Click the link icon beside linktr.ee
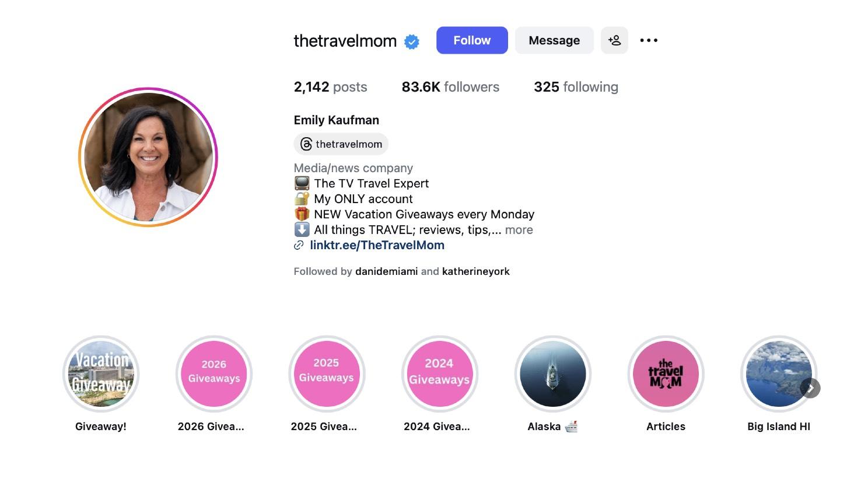Viewport: 868px width, 478px height. [299, 246]
